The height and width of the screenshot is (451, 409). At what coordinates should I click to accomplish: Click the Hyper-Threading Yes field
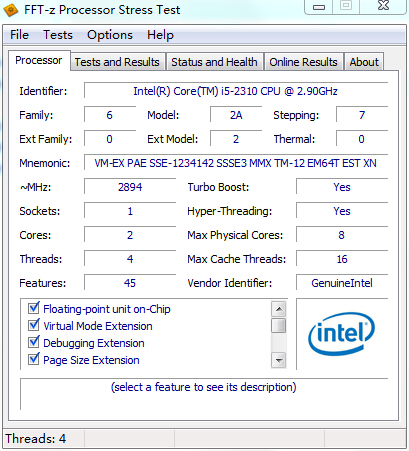point(342,211)
